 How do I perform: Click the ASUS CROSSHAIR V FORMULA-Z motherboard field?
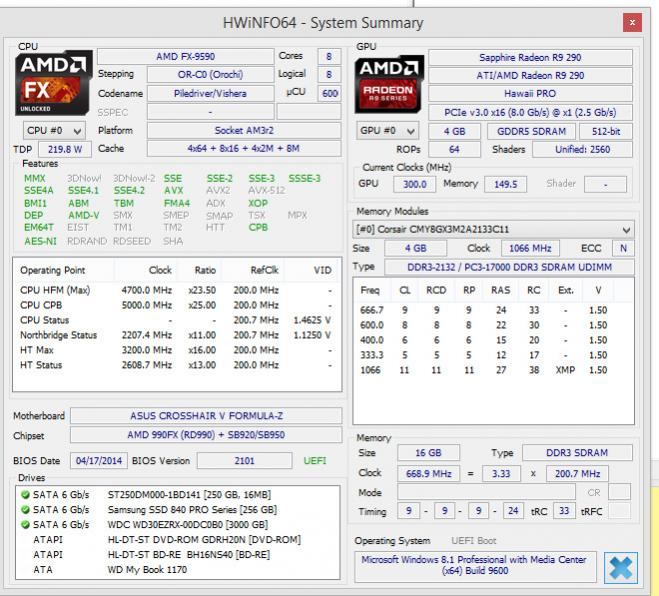(206, 416)
